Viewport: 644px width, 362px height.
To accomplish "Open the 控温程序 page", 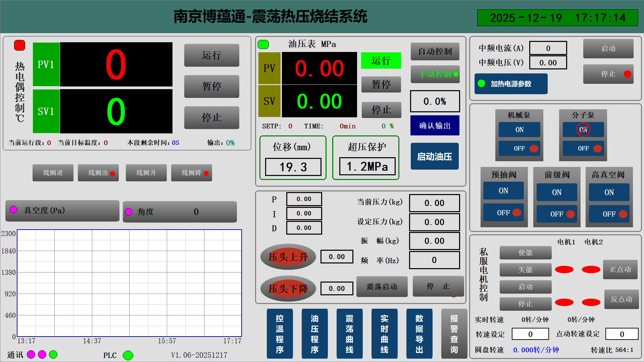I will tap(280, 334).
